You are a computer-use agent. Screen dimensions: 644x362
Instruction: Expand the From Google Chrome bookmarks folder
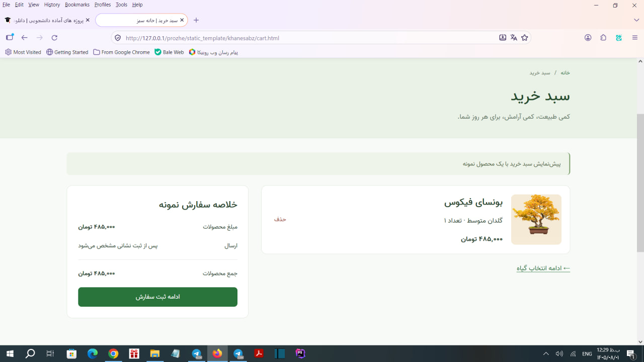121,52
